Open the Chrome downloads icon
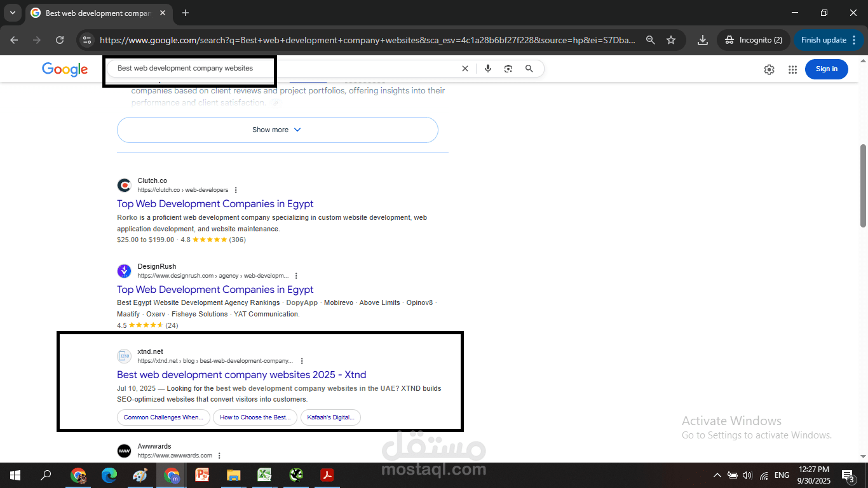This screenshot has height=488, width=868. 702,40
